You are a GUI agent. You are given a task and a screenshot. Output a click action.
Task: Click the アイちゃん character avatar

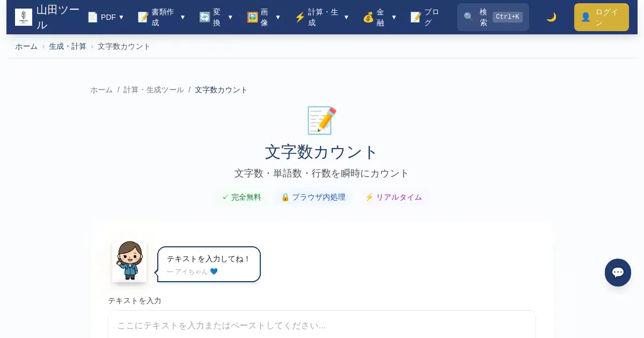pyautogui.click(x=129, y=261)
